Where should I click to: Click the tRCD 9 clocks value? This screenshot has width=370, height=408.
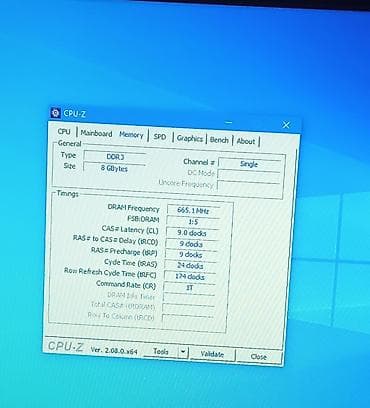(191, 244)
